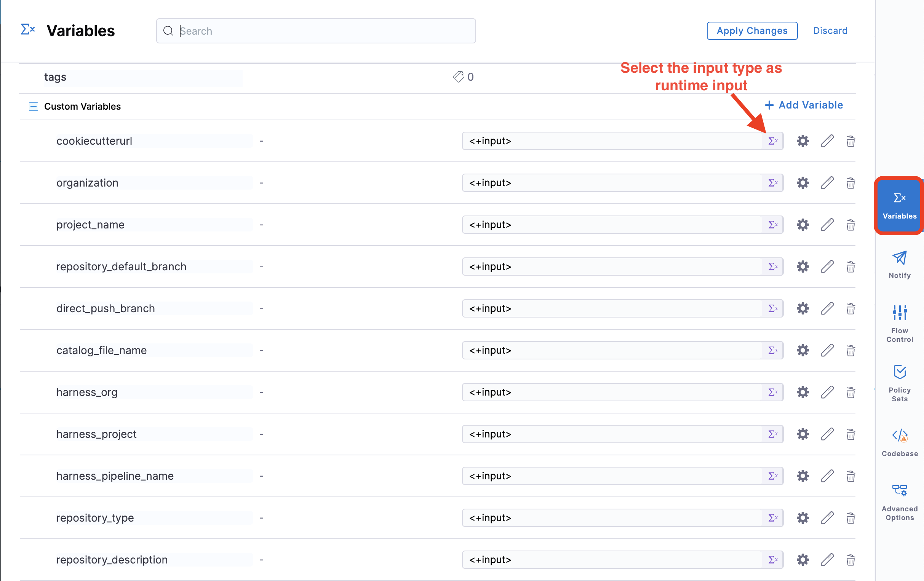Open input type selector for cookiecutterurl
The width and height of the screenshot is (924, 581).
tap(772, 141)
